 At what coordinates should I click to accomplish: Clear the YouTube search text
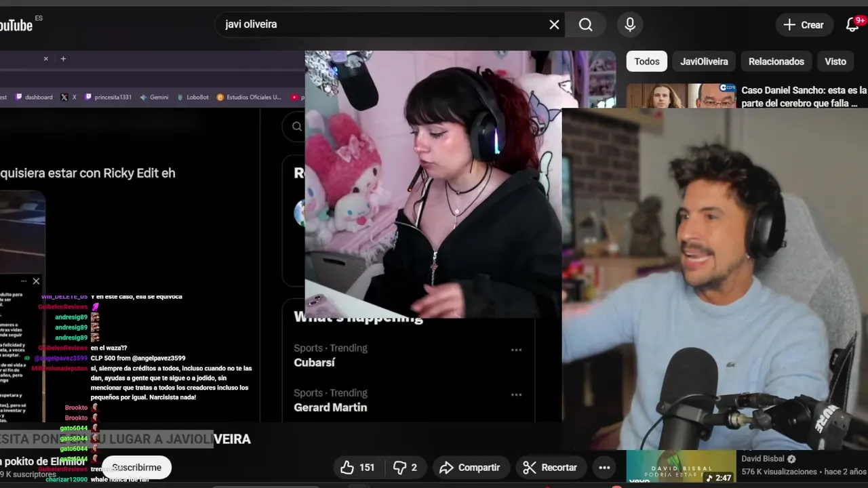554,24
